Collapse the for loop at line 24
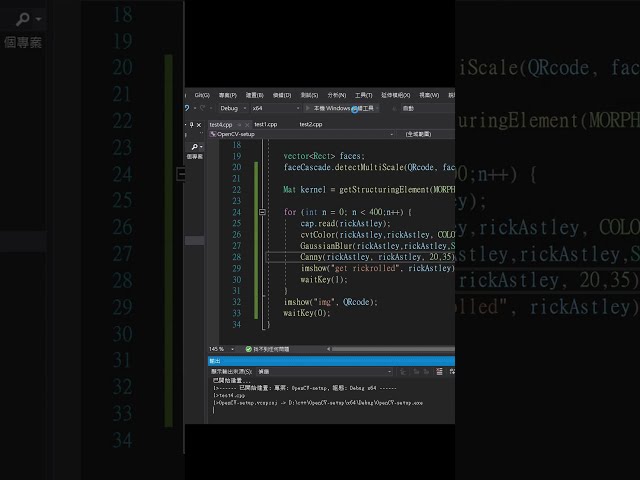This screenshot has height=480, width=640. coord(262,212)
